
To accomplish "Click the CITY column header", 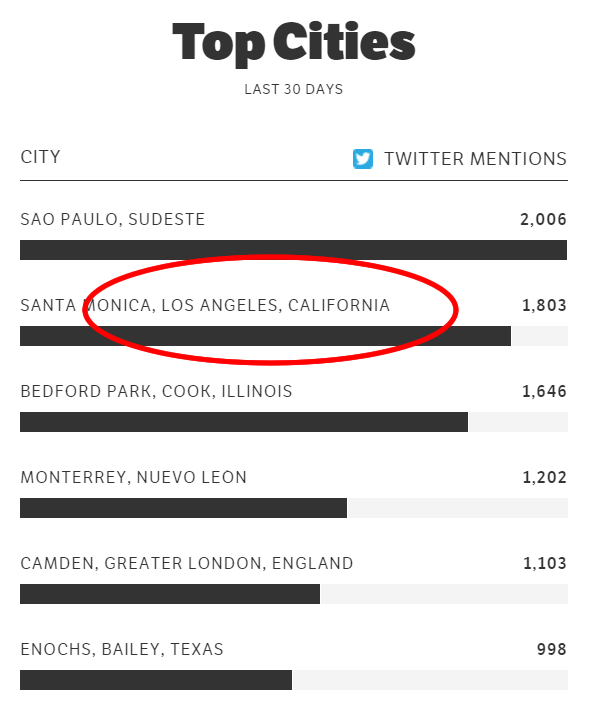I will 40,157.
